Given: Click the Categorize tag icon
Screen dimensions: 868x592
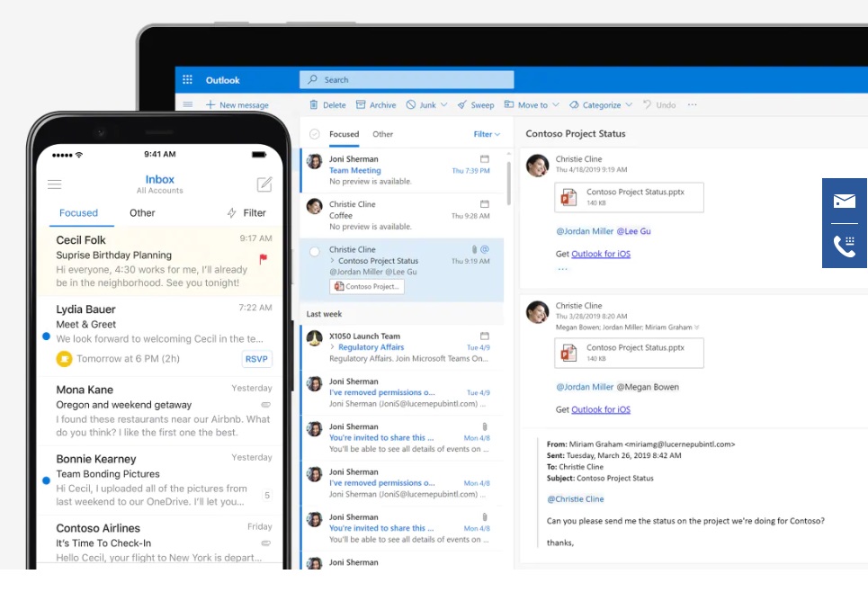Looking at the screenshot, I should click(x=574, y=104).
